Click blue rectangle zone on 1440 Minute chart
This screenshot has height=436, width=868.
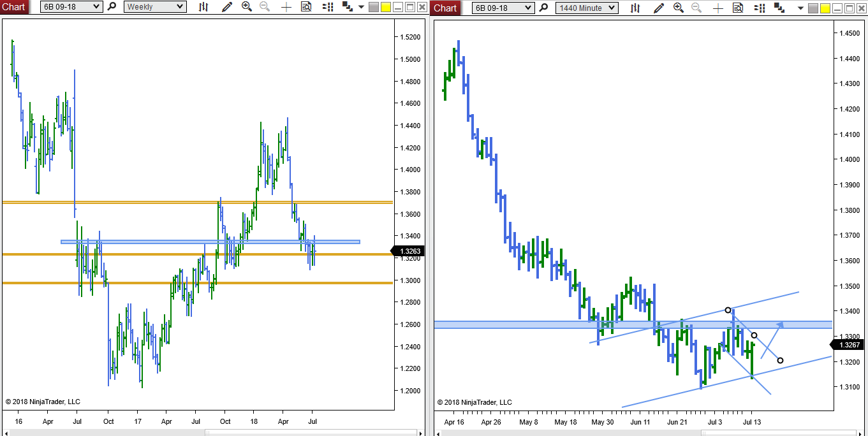pos(633,324)
